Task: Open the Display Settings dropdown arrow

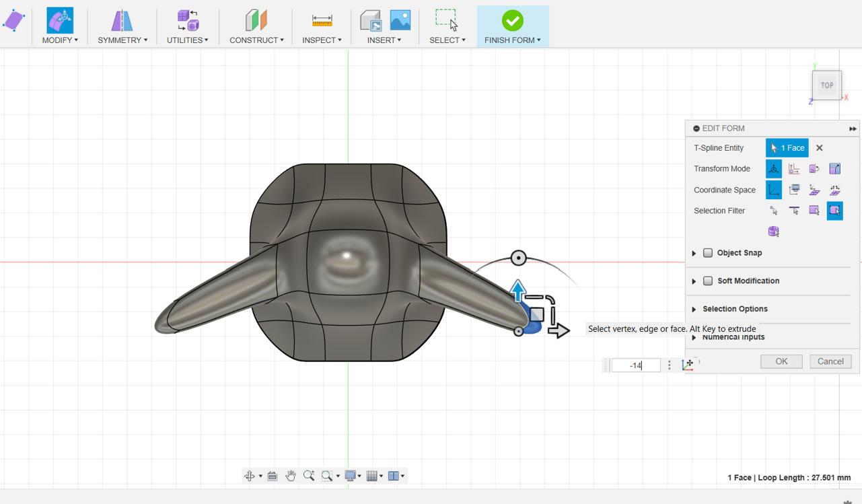Action: [x=359, y=476]
